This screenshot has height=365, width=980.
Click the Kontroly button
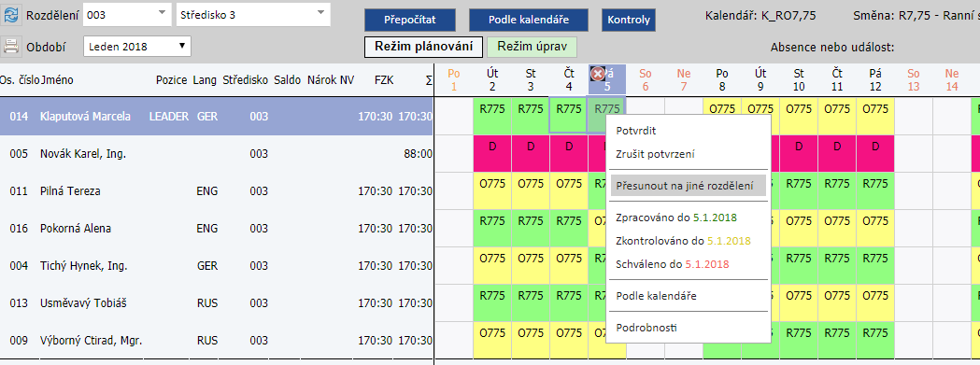pos(629,20)
